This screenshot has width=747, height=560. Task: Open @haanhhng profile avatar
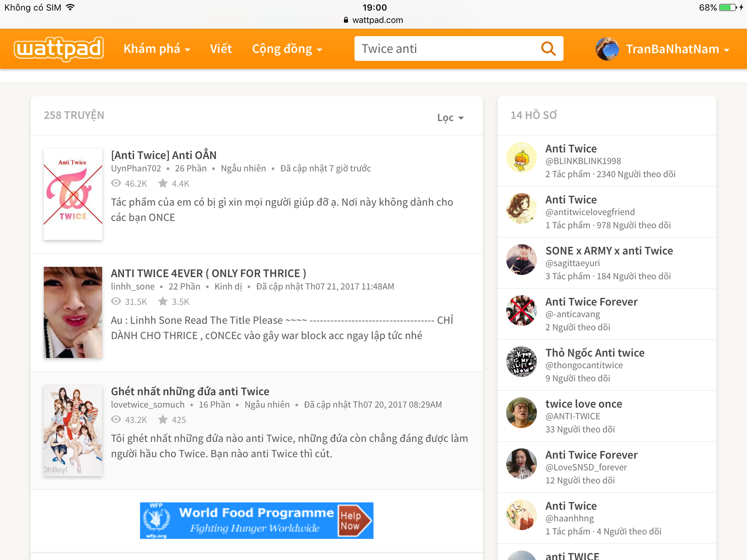tap(521, 514)
